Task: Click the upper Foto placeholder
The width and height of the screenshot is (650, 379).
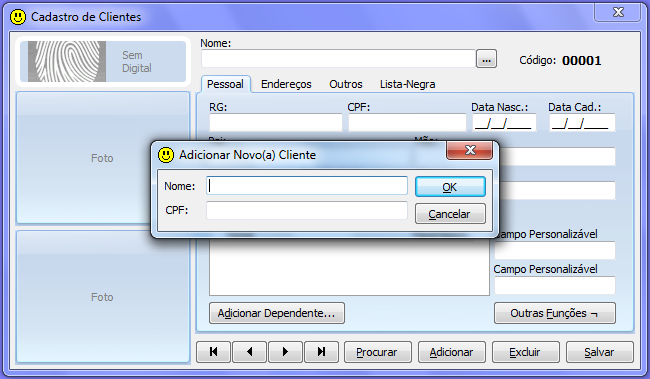Action: pyautogui.click(x=102, y=158)
